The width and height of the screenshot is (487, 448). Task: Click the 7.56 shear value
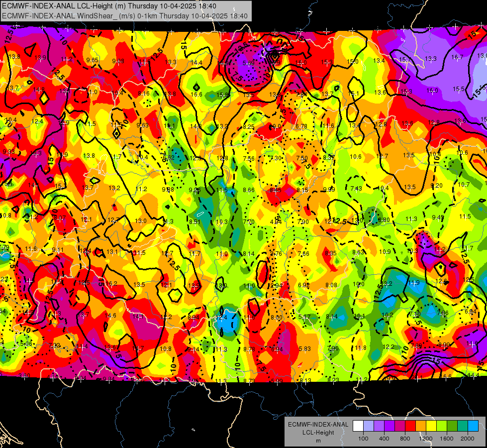[x=249, y=159]
